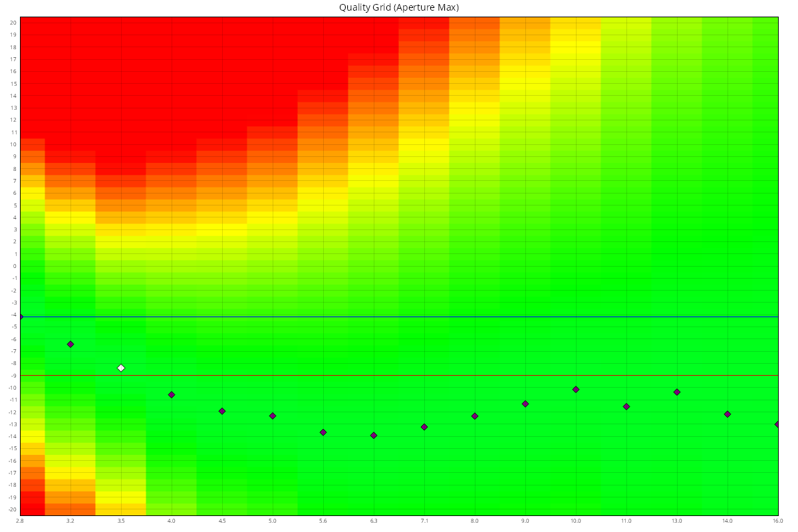Click the y-axis label '-14'

12,436
